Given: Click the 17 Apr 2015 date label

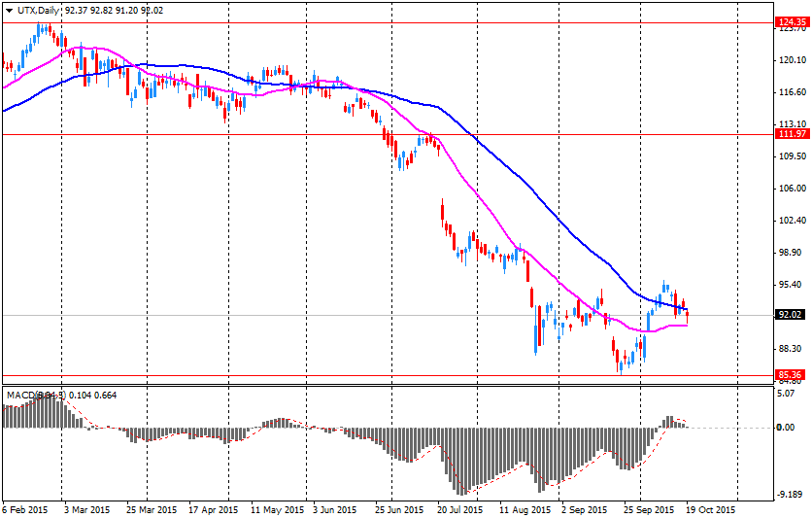Looking at the screenshot, I should click(x=214, y=509).
